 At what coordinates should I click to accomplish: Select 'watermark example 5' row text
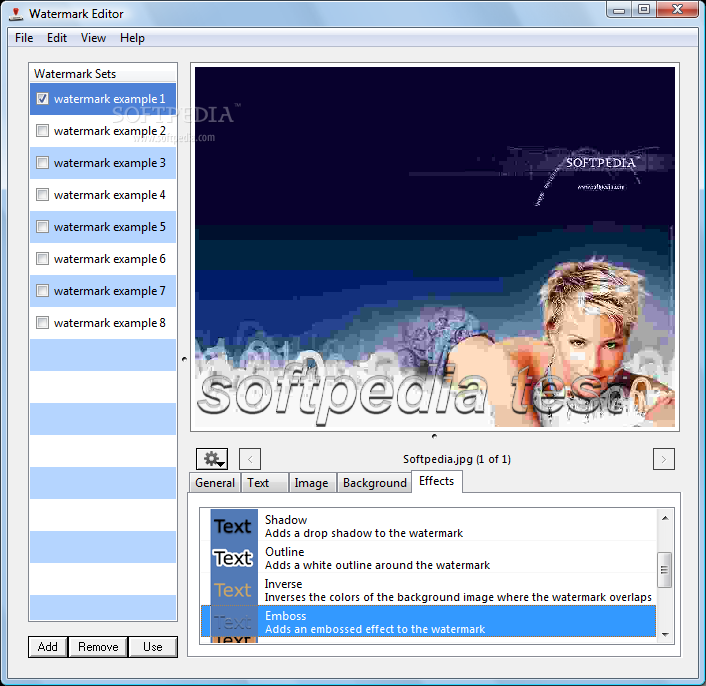point(109,226)
